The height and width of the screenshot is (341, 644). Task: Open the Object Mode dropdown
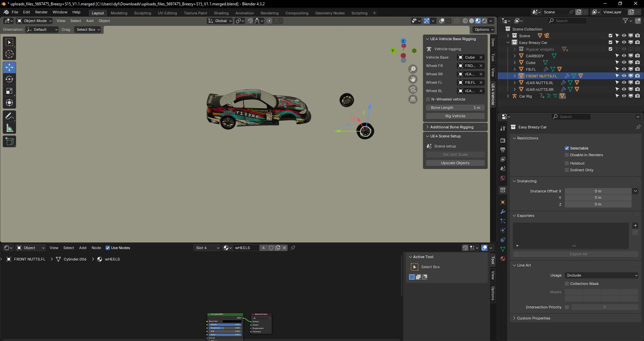35,21
